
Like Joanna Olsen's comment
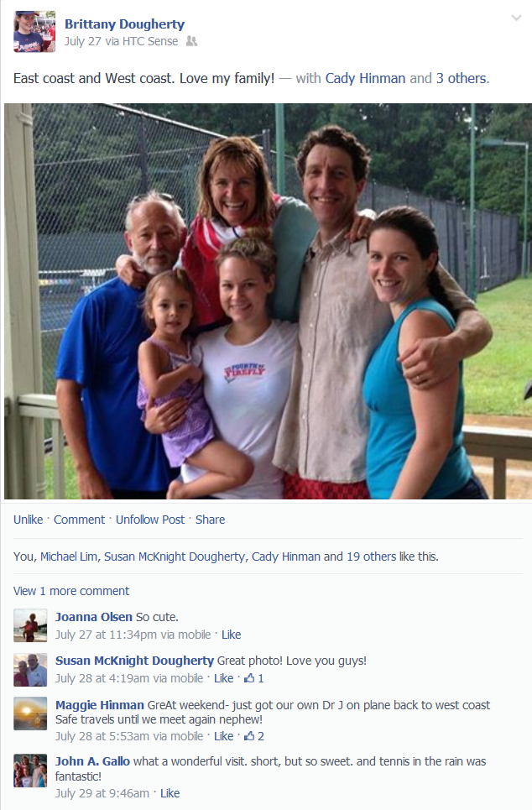[x=231, y=635]
